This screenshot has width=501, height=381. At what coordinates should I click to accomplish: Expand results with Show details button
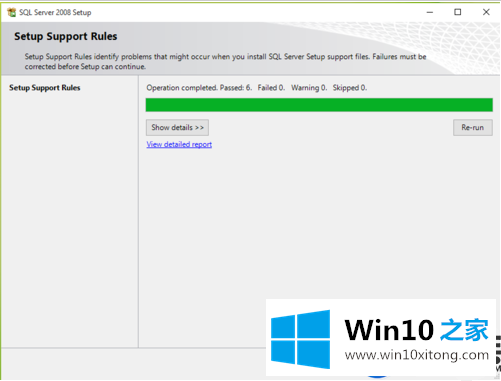tap(177, 128)
